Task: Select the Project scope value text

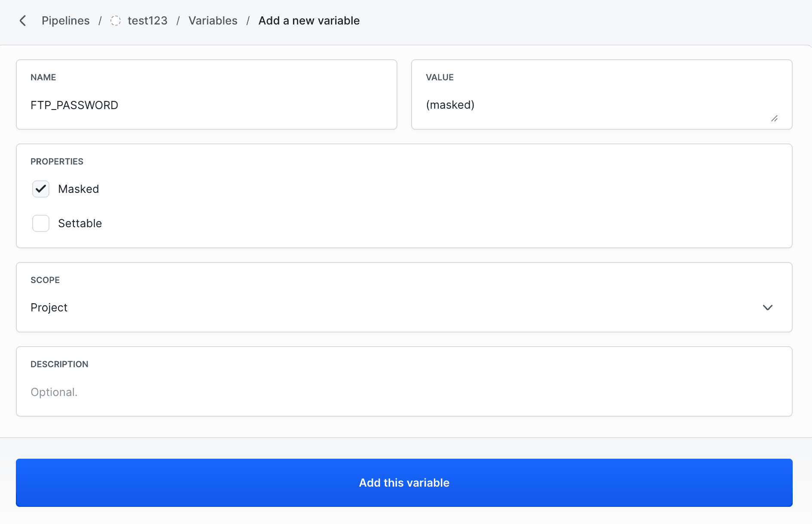Action: click(x=49, y=308)
